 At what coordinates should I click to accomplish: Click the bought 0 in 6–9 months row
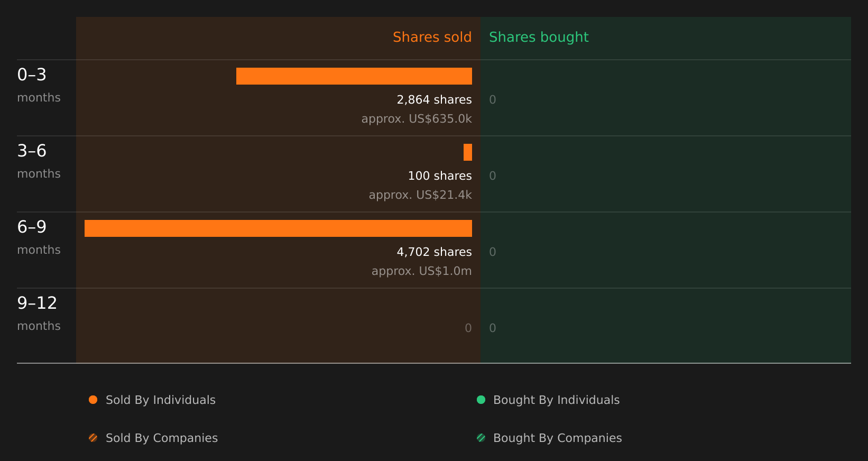(x=493, y=252)
